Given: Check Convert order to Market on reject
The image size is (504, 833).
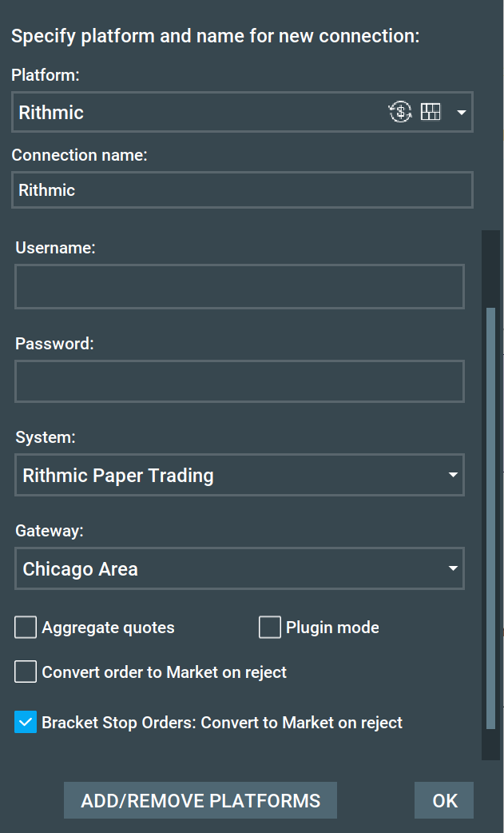Looking at the screenshot, I should pos(26,672).
